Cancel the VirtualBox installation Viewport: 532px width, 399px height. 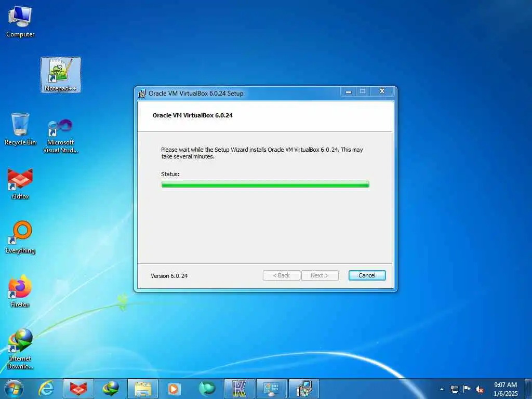[x=367, y=275]
